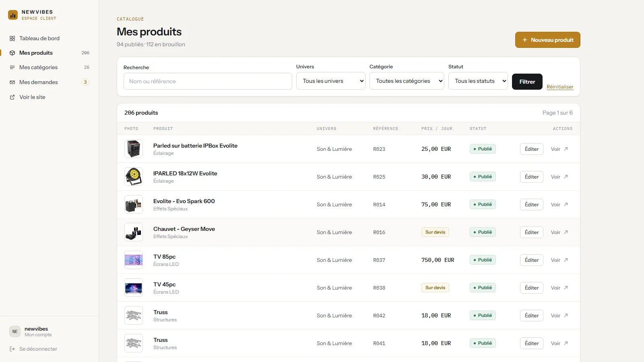Click the 750,00 EUR price cell
Viewport: 644px width, 362px height.
(x=438, y=260)
